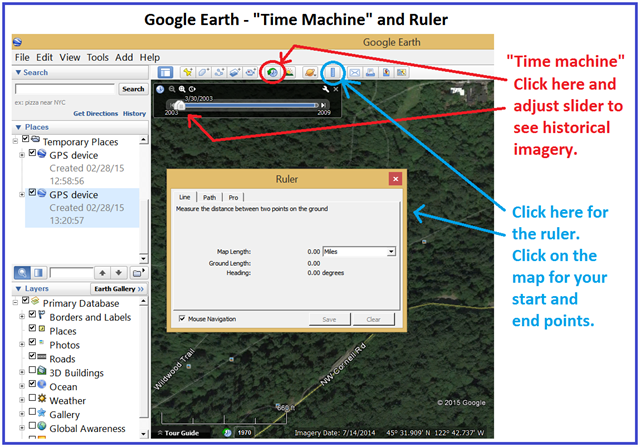Click the Search button
This screenshot has height=447, width=640.
[x=133, y=89]
